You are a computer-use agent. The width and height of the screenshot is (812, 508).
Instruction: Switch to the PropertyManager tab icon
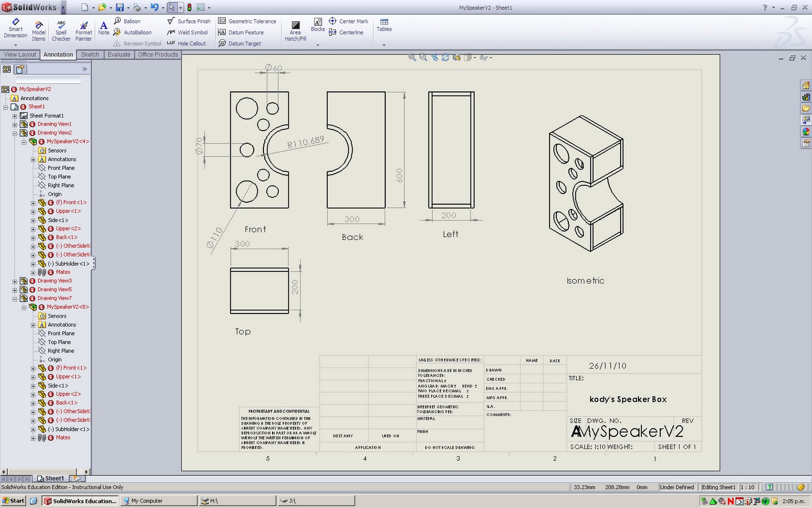tap(20, 69)
